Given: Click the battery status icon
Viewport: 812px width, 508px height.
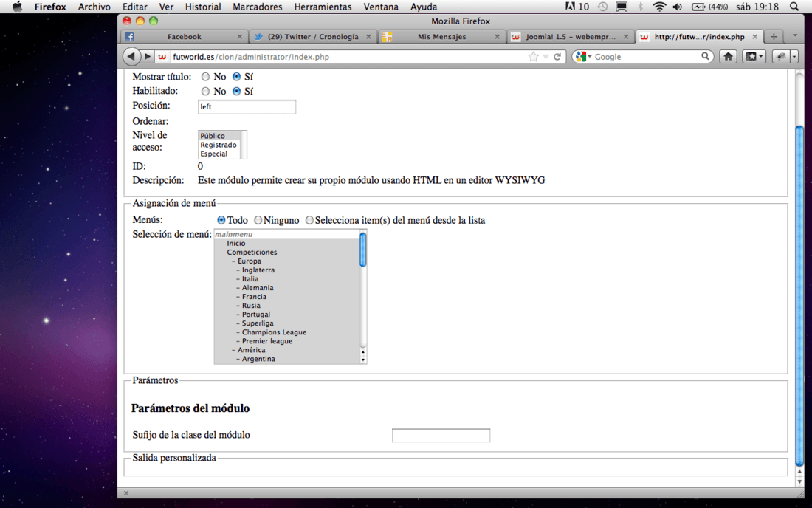Looking at the screenshot, I should click(x=698, y=7).
